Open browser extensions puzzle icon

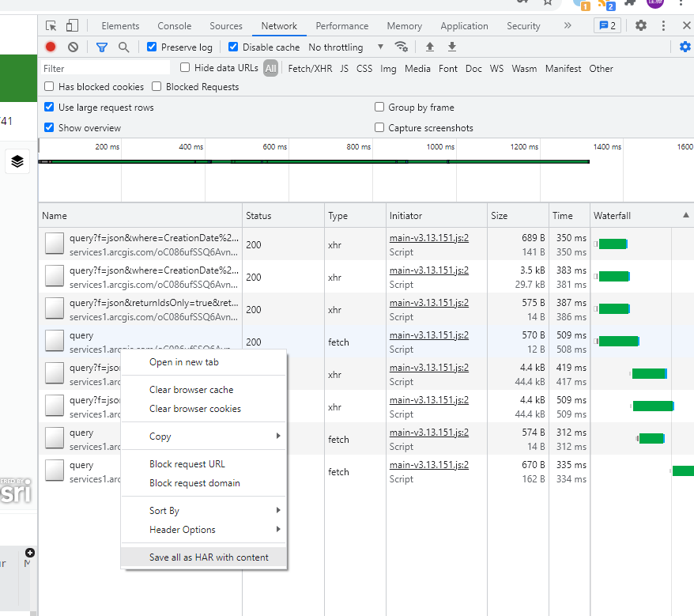point(630,2)
